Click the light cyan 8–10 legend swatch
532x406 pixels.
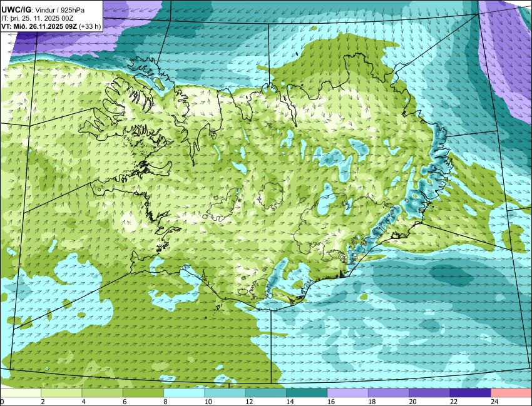[x=184, y=393]
